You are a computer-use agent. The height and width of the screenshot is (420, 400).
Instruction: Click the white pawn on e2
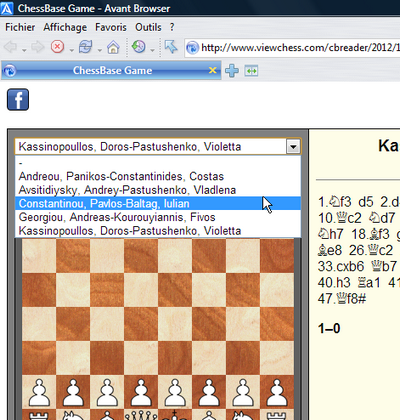click(x=175, y=392)
